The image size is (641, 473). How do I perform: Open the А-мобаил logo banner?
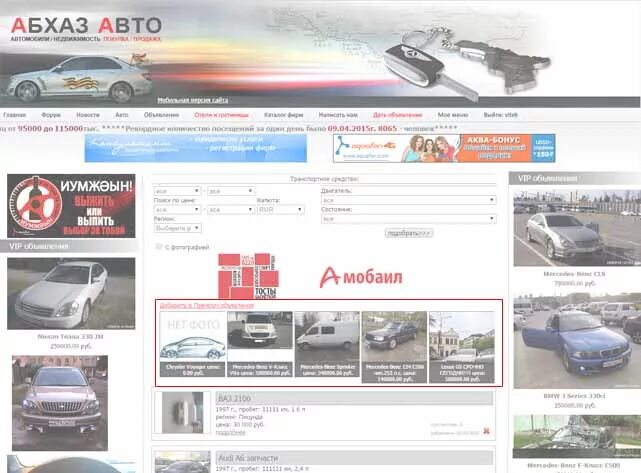pyautogui.click(x=361, y=277)
